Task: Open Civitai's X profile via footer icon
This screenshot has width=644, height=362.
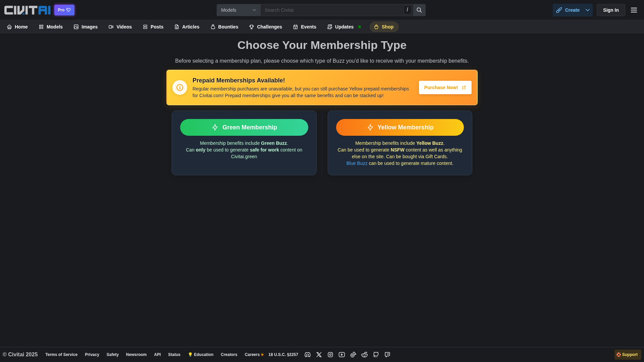Action: (319, 355)
